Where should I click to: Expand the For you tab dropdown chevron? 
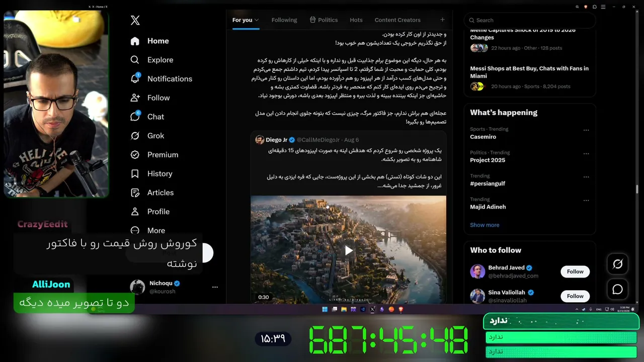coord(257,20)
